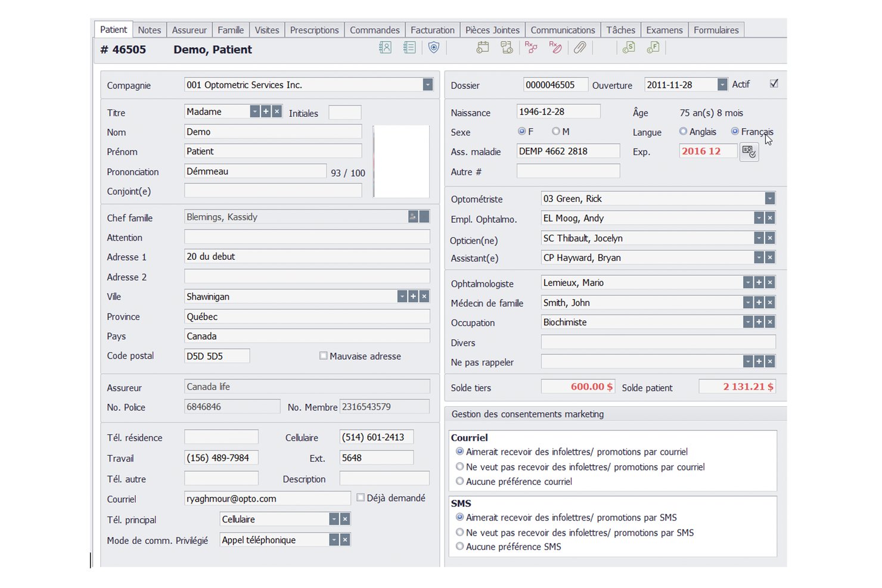Screen dimensions: 882x588
Task: Expand the Compagnie dropdown
Action: coord(427,85)
